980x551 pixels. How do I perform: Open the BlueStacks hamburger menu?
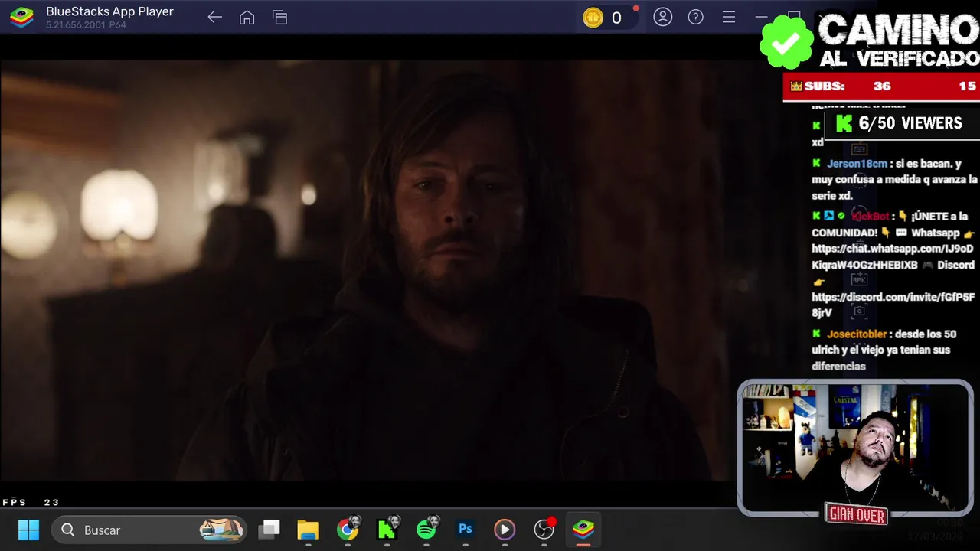click(729, 17)
